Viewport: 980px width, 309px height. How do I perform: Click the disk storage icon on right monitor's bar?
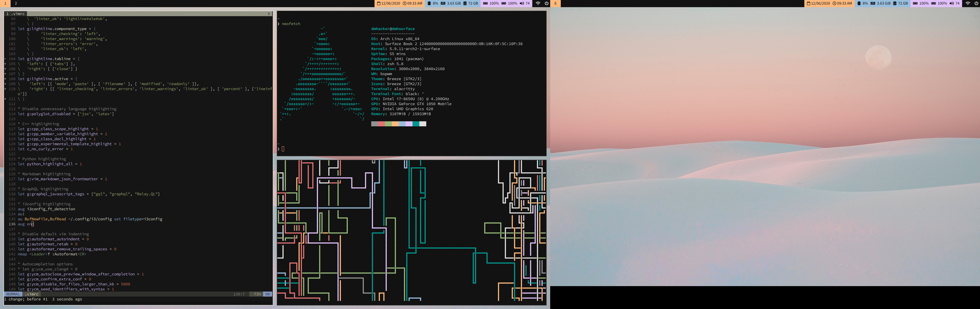point(895,3)
